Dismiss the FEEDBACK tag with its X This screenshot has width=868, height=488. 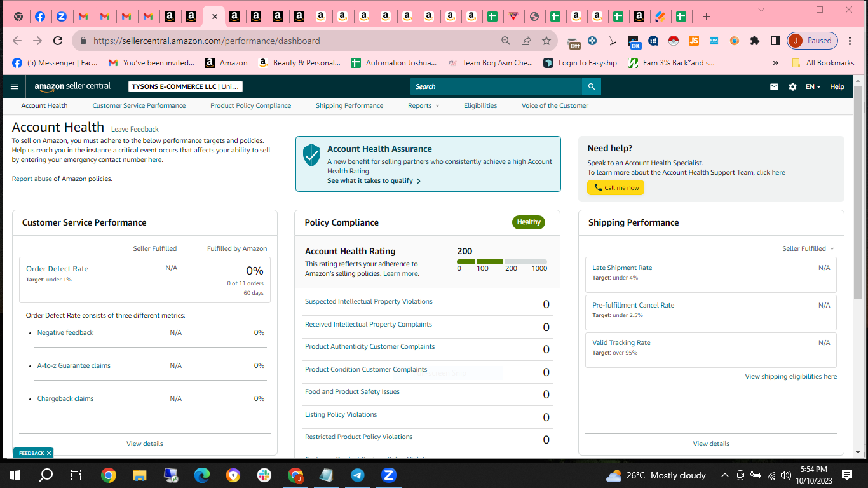[48, 453]
